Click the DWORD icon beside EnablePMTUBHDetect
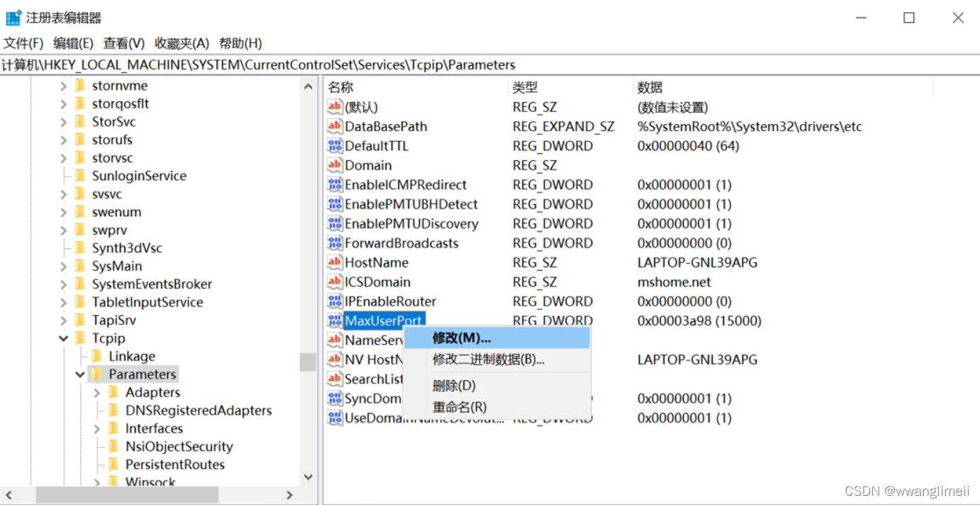Image resolution: width=980 pixels, height=505 pixels. (x=335, y=204)
